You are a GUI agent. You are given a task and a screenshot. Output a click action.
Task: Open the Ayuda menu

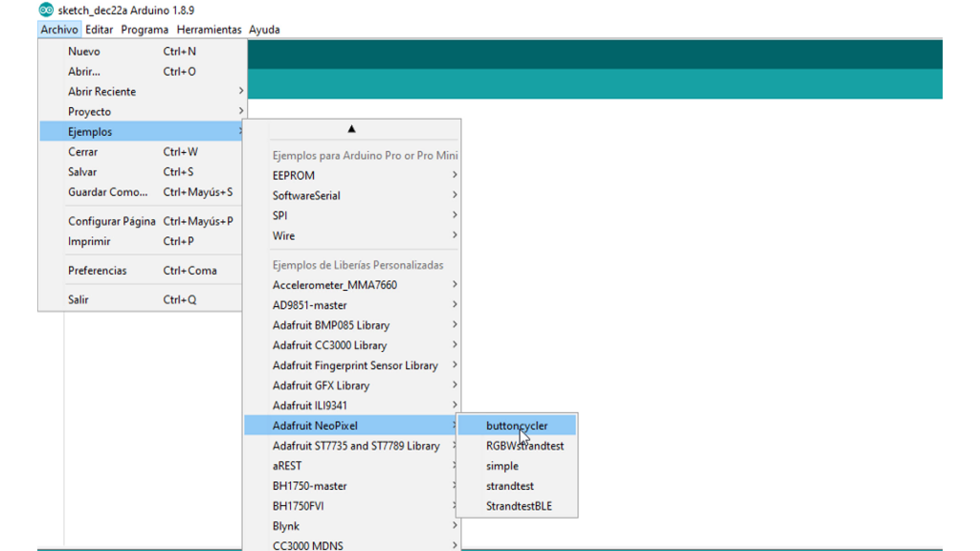[x=264, y=30]
